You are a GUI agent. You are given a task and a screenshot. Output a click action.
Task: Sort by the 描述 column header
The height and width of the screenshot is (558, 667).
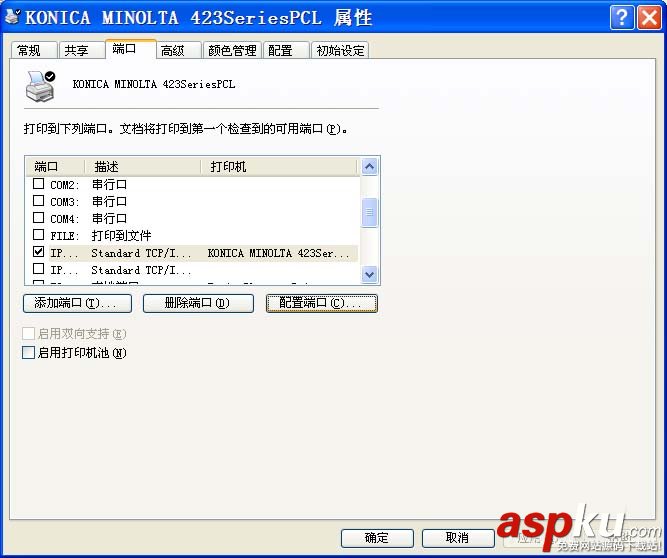point(143,167)
